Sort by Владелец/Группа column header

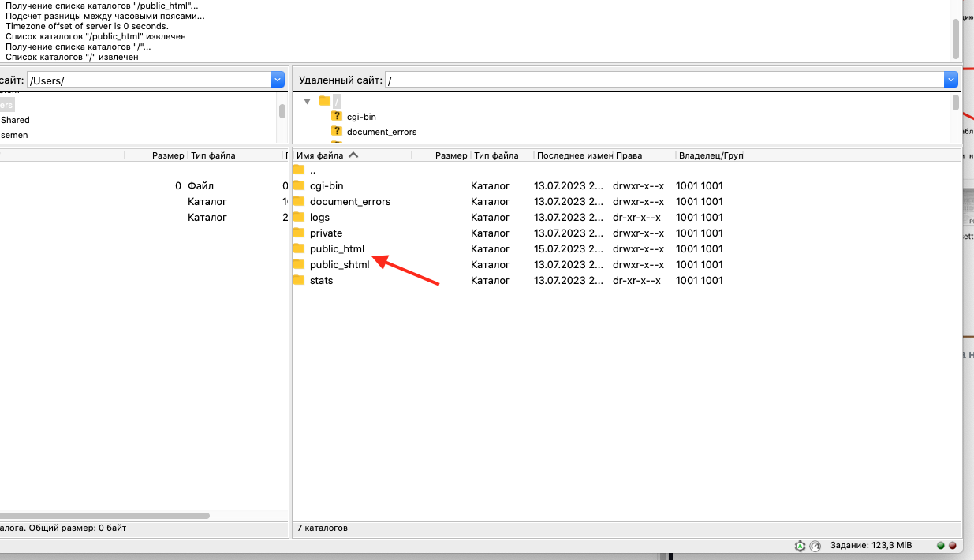[x=711, y=155]
